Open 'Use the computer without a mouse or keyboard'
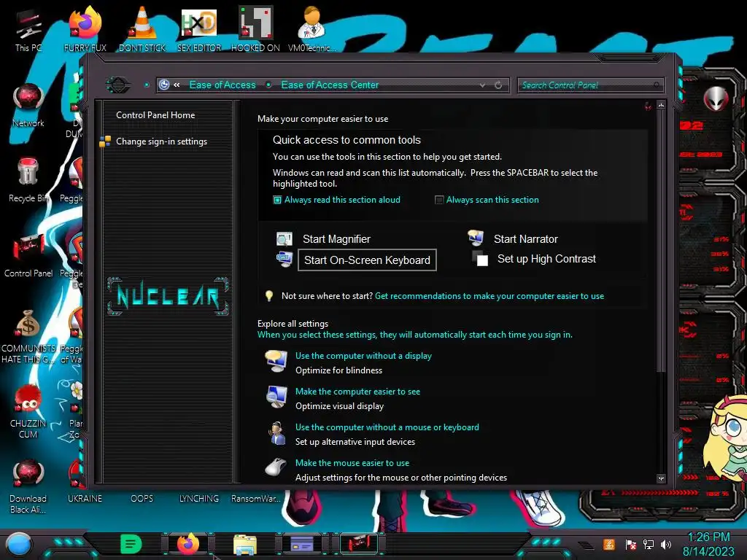 (x=387, y=427)
